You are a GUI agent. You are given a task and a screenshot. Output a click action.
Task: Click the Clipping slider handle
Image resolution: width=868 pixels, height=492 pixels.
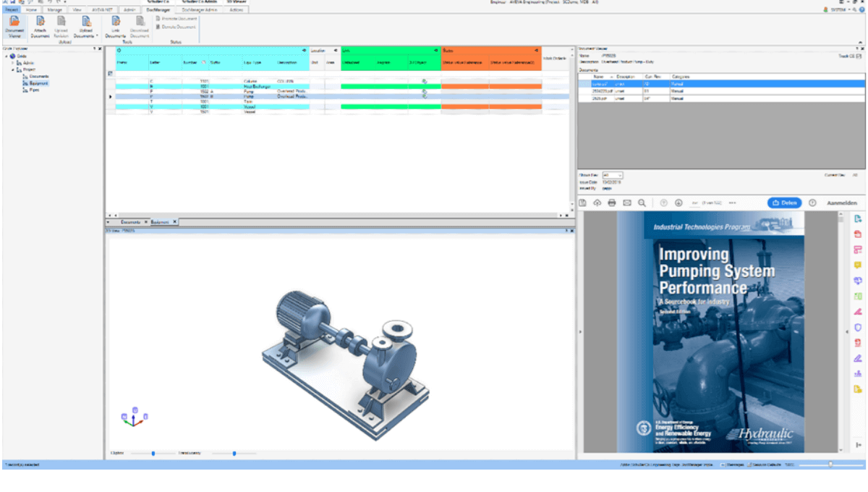(x=153, y=454)
